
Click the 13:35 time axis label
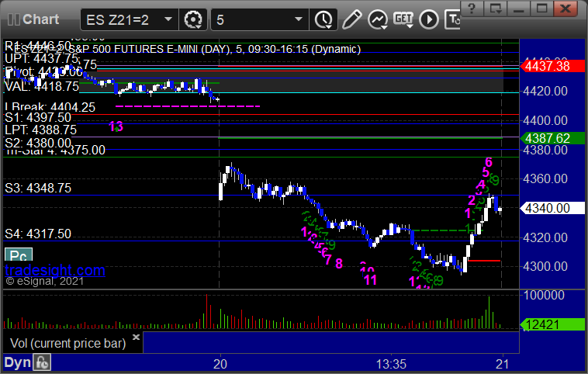391,364
